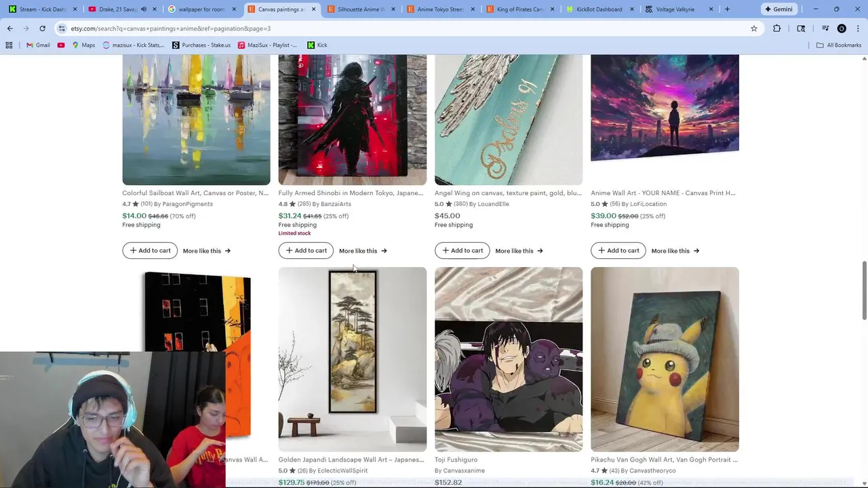Image resolution: width=868 pixels, height=488 pixels.
Task: Open the YouTube bookmark icon
Action: point(61,45)
